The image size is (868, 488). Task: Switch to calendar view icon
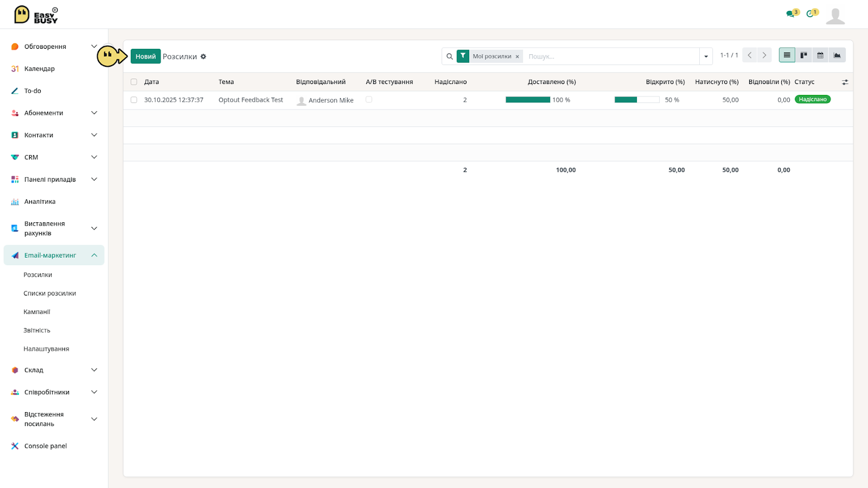820,55
